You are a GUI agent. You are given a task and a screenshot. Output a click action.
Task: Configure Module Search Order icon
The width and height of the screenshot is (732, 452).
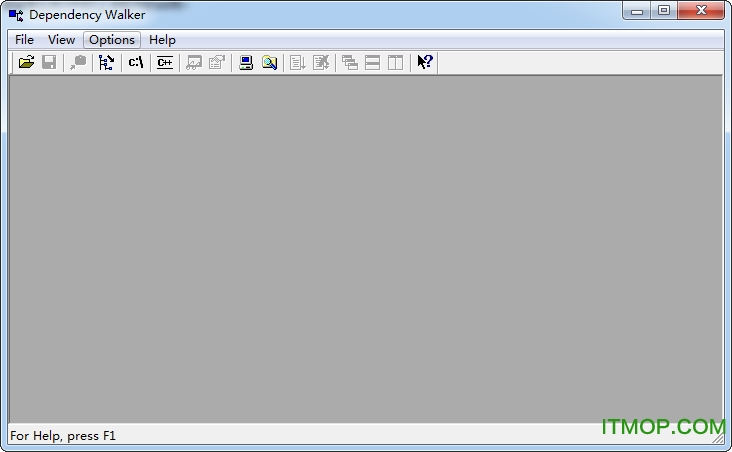pos(269,62)
